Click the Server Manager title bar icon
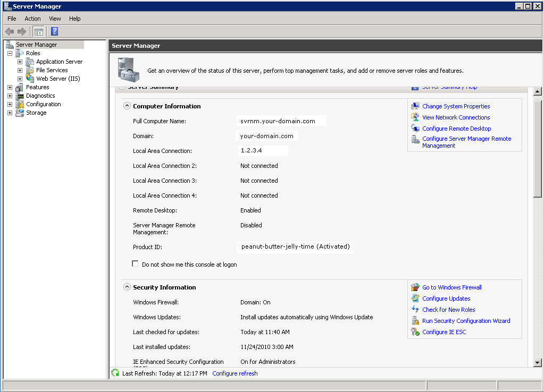This screenshot has height=392, width=544. click(7, 6)
